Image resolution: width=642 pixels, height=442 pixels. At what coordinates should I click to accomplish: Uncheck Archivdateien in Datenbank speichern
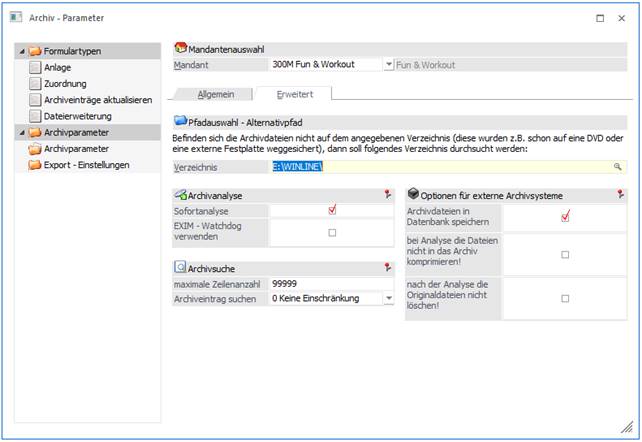tap(565, 217)
